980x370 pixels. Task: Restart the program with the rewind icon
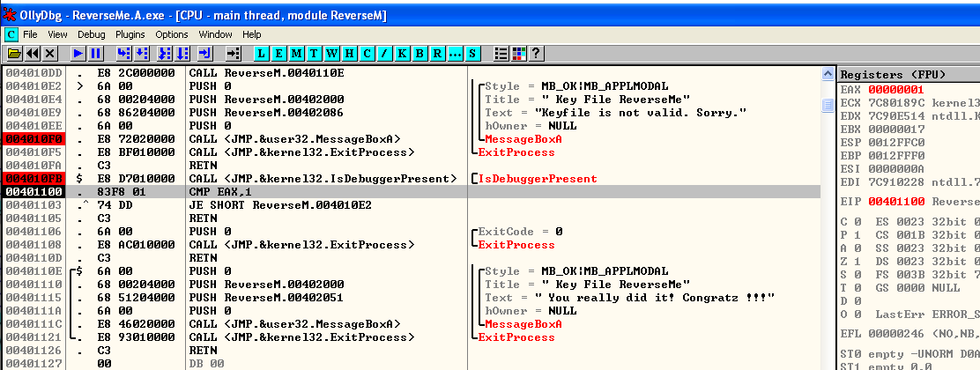(33, 53)
